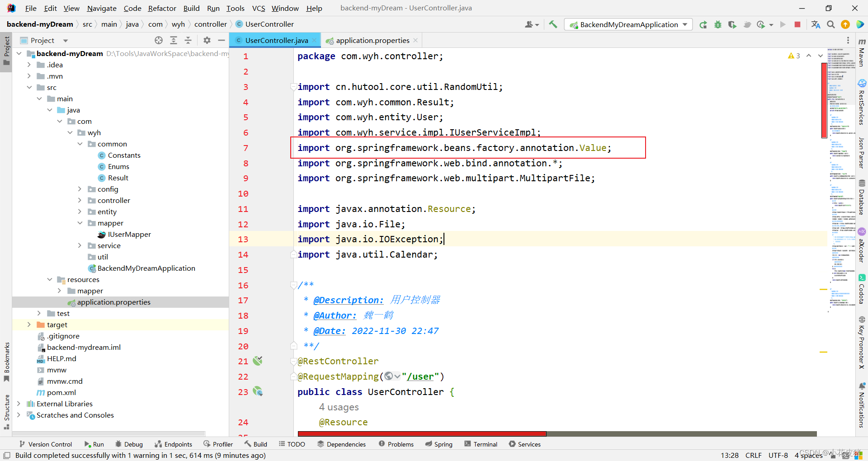Change UTF-8 file encoding
The height and width of the screenshot is (461, 868).
click(778, 455)
